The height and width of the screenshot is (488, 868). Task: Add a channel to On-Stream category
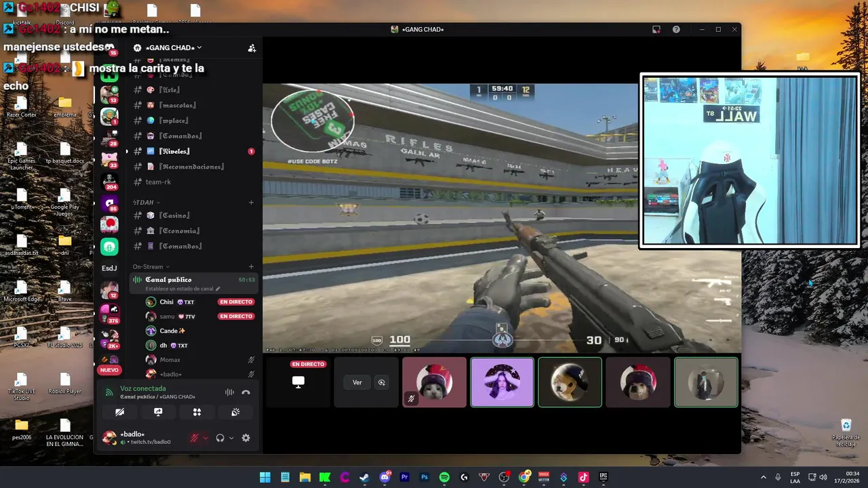[x=251, y=266]
